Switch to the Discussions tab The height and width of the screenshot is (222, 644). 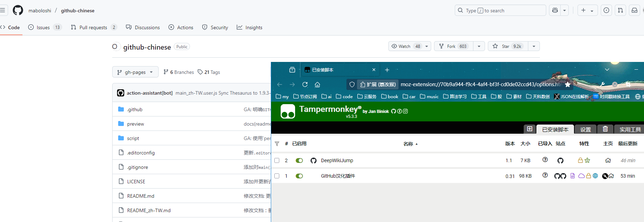[x=143, y=27]
